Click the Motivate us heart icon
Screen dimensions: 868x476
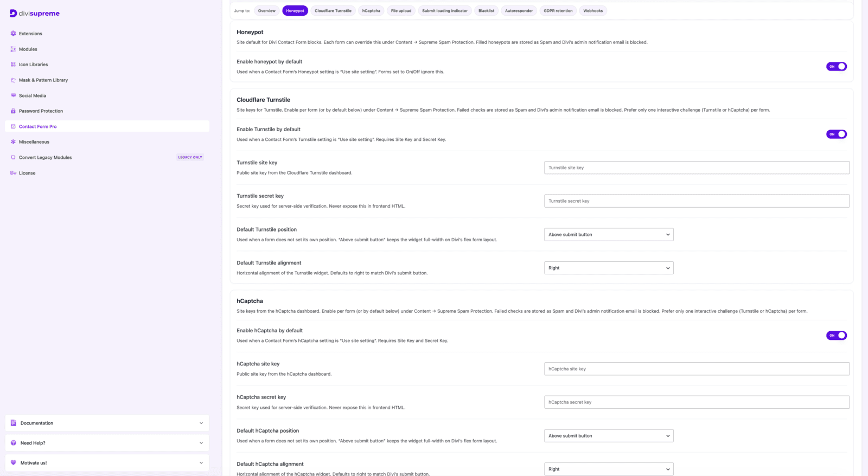[x=14, y=462]
